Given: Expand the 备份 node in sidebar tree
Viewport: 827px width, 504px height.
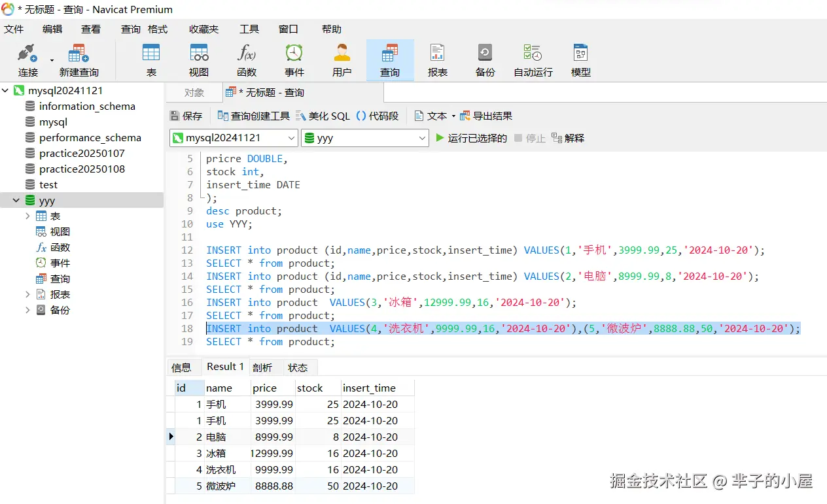Looking at the screenshot, I should 27,310.
